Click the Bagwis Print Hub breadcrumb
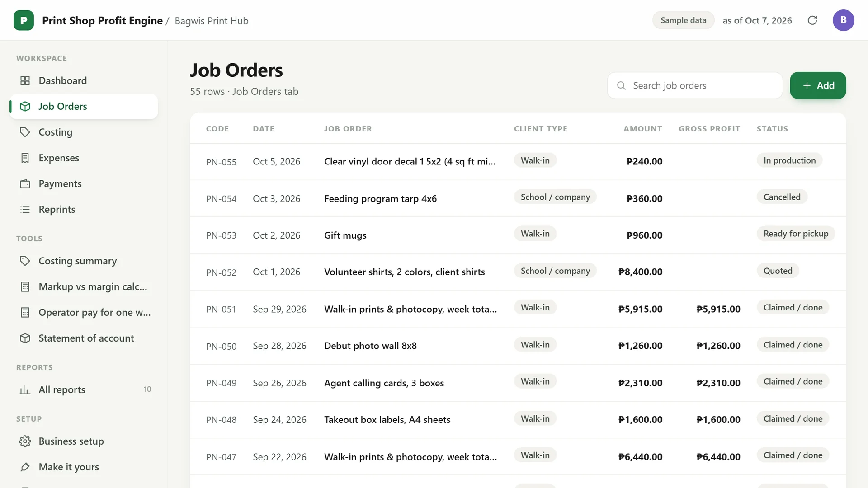 tap(212, 21)
